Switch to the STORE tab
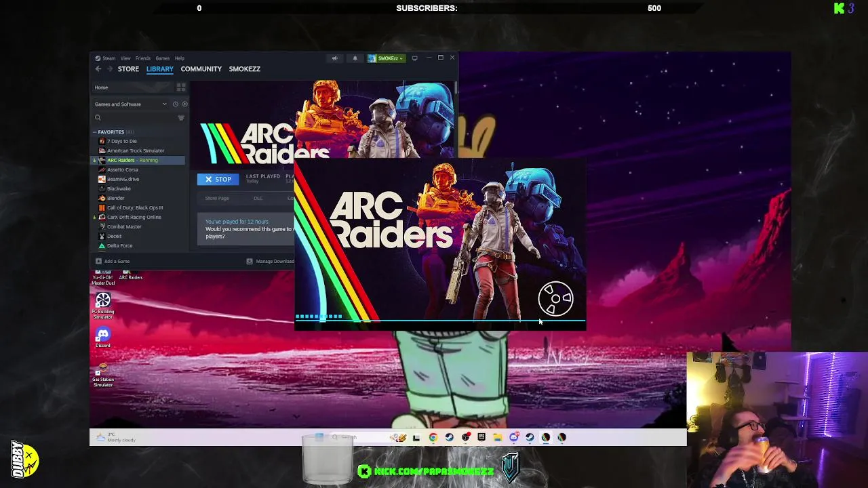This screenshot has width=868, height=488. pos(128,69)
